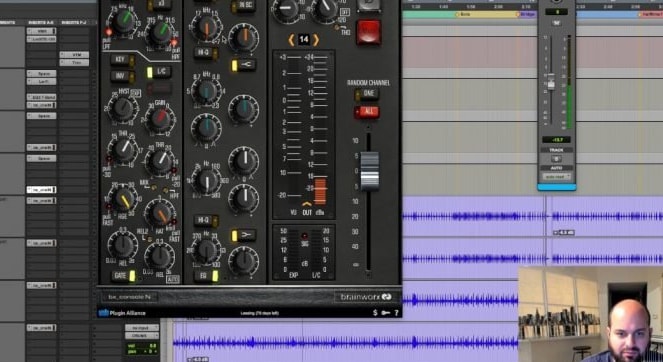Click channel number display showing 14

304,40
